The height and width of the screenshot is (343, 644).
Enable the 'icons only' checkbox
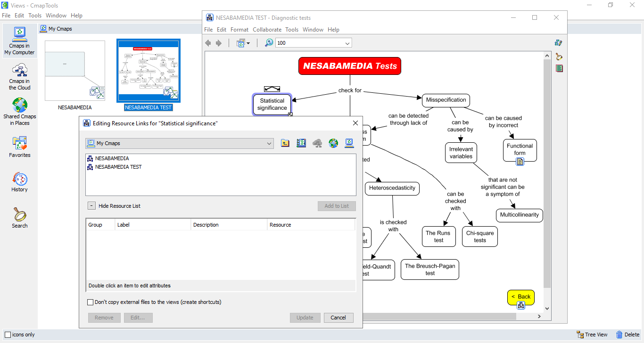(x=8, y=335)
